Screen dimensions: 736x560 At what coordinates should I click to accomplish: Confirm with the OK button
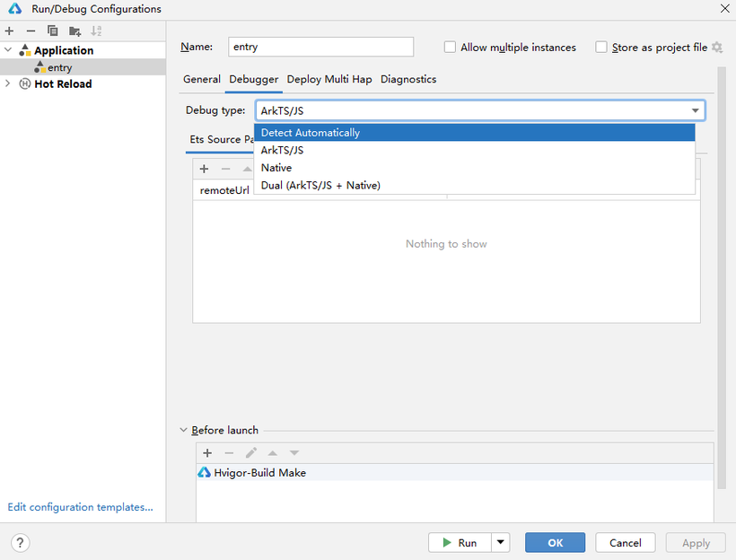[x=556, y=543]
